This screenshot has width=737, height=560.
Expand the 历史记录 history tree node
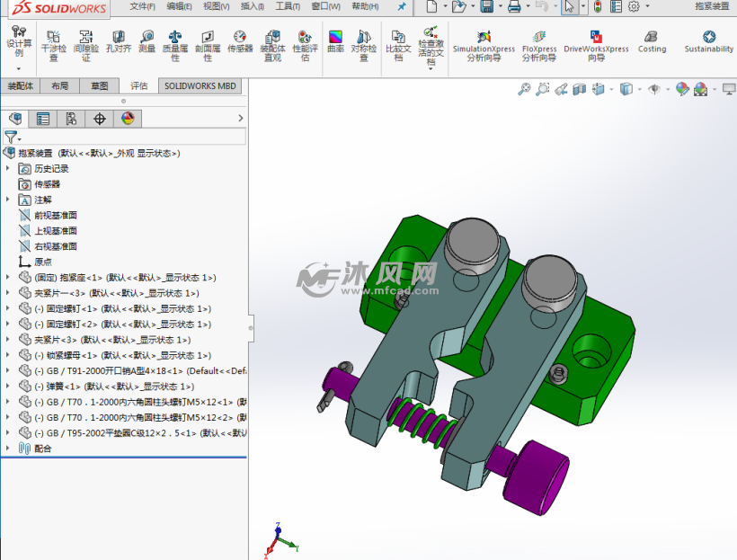point(8,169)
